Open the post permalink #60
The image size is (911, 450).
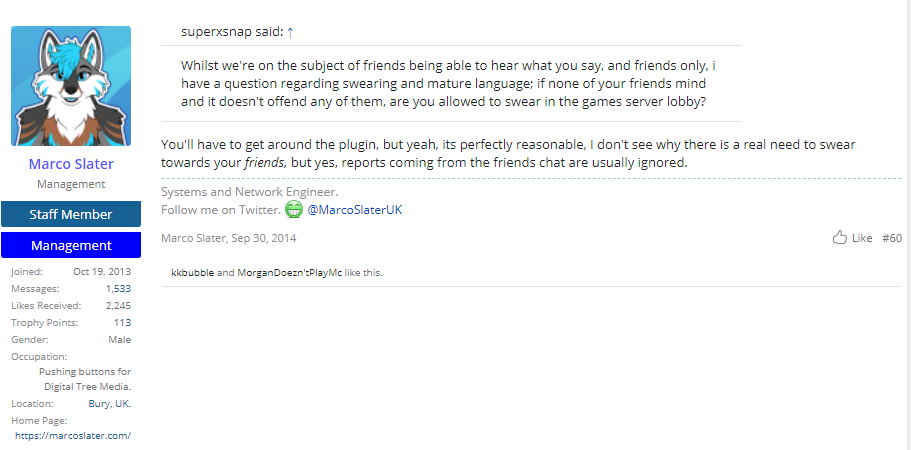pyautogui.click(x=892, y=237)
